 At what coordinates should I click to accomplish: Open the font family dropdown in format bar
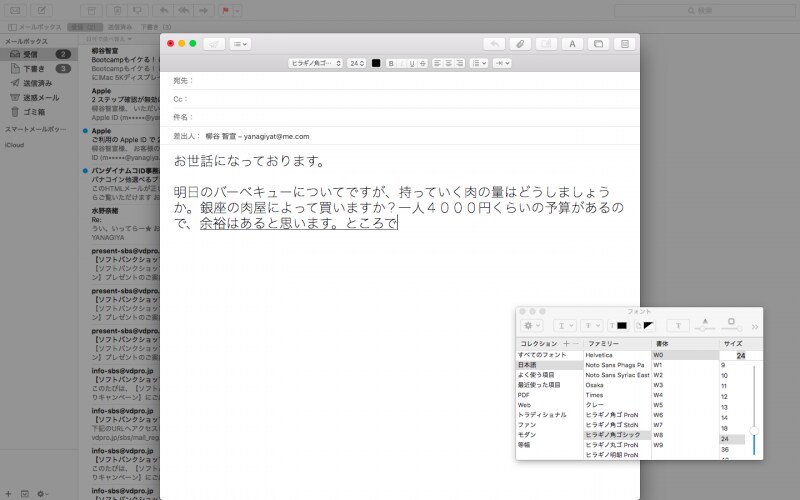pyautogui.click(x=315, y=63)
